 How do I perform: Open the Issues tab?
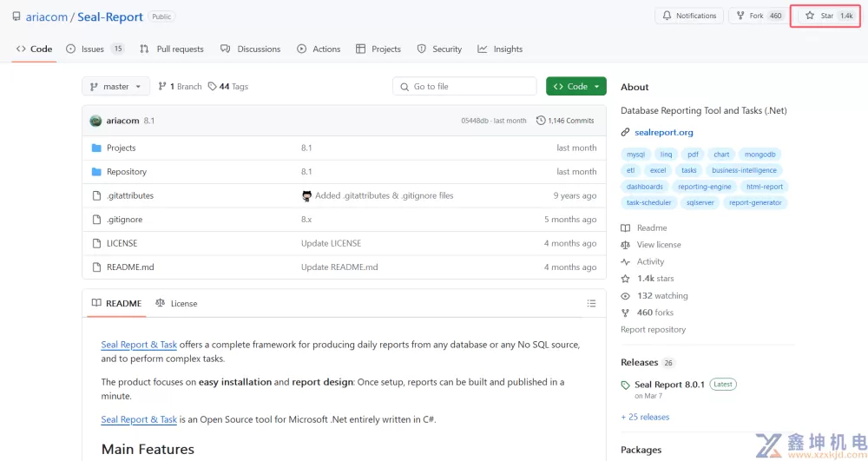95,49
